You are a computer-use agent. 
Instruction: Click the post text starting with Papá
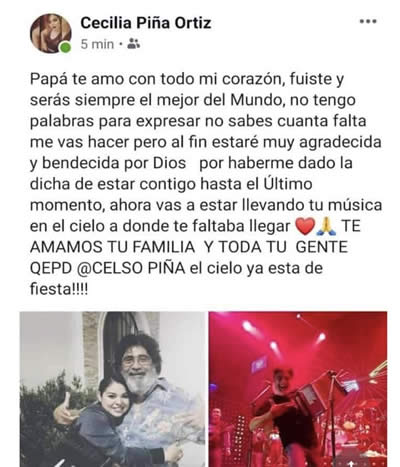(206, 184)
